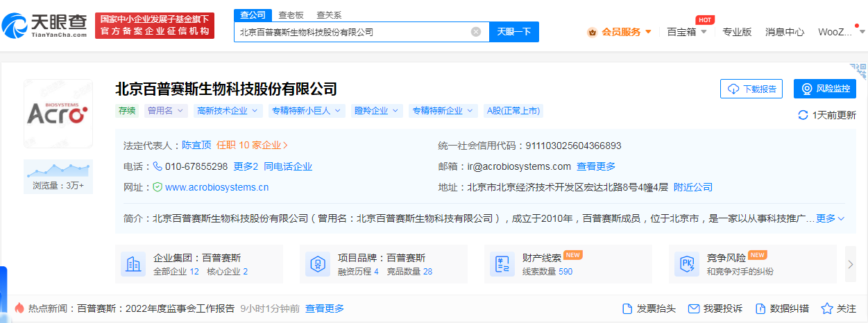
Task: Click the A股(正常上市) tag
Action: pyautogui.click(x=513, y=110)
